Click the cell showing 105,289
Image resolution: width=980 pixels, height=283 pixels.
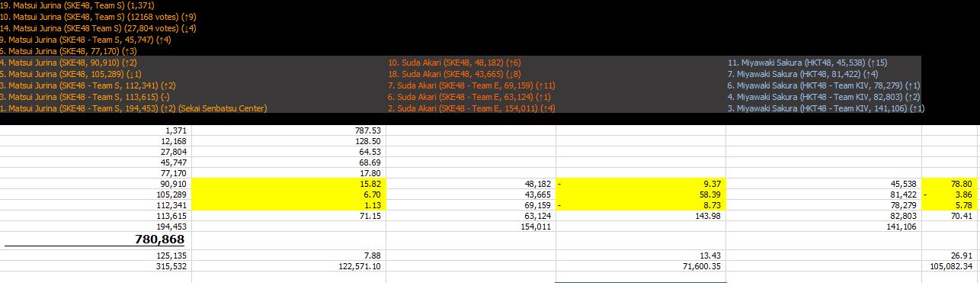coord(96,195)
